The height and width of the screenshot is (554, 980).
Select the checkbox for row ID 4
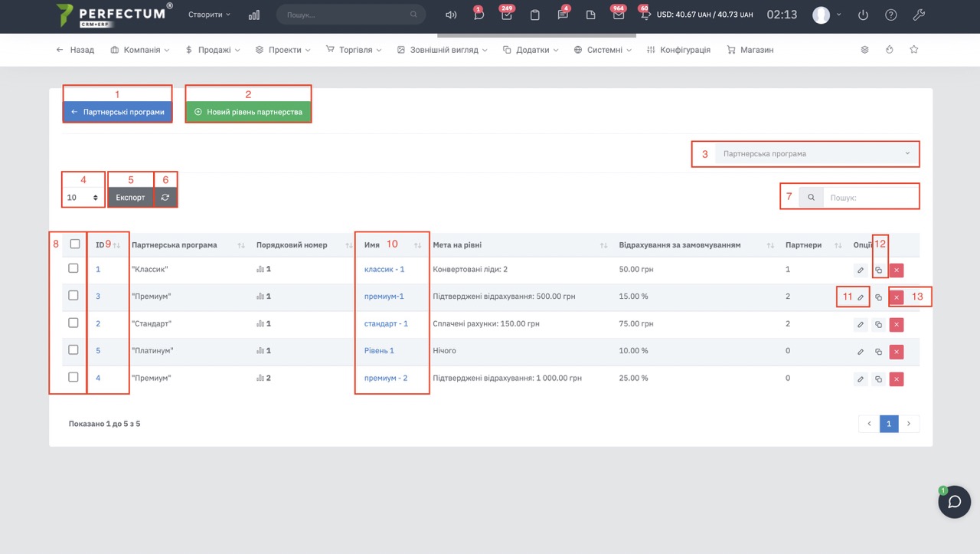73,378
